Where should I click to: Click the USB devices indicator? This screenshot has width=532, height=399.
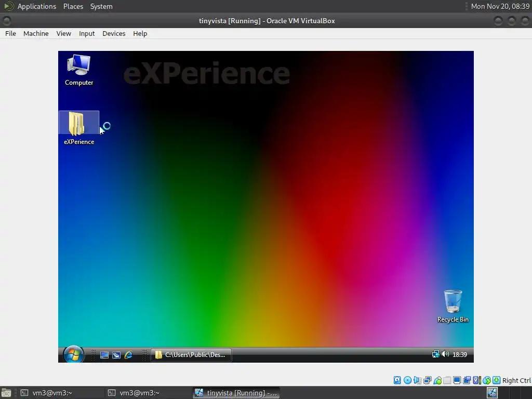click(437, 380)
